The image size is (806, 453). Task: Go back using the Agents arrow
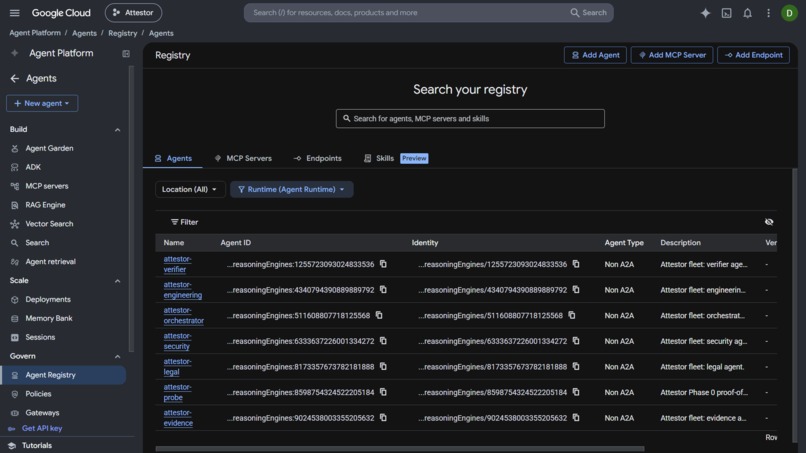pyautogui.click(x=14, y=78)
